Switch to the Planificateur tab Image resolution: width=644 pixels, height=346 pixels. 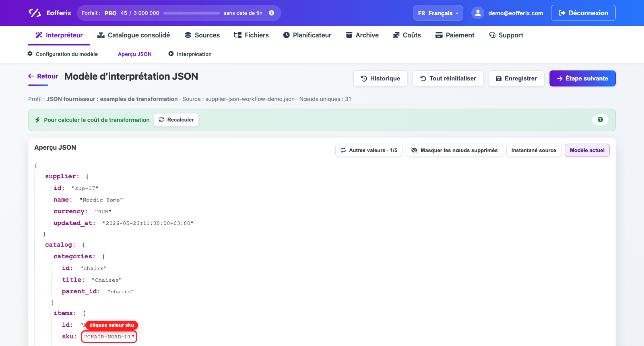click(x=307, y=35)
